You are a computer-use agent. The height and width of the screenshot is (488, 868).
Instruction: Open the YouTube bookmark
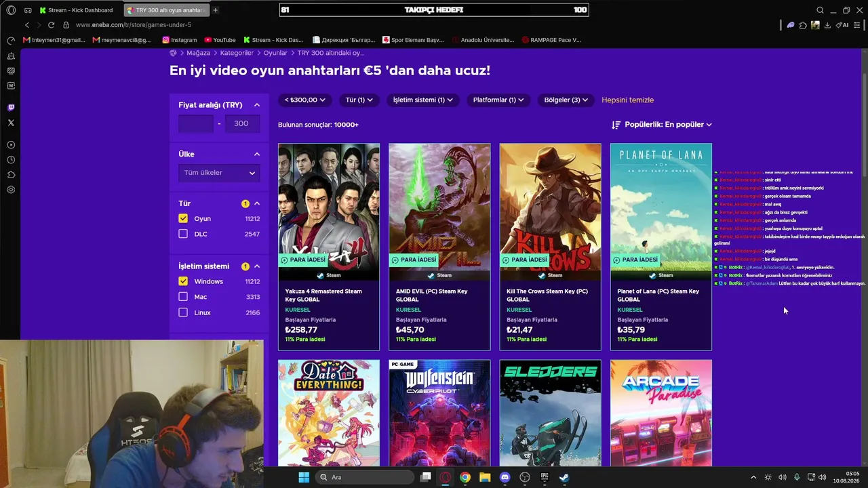pyautogui.click(x=220, y=40)
